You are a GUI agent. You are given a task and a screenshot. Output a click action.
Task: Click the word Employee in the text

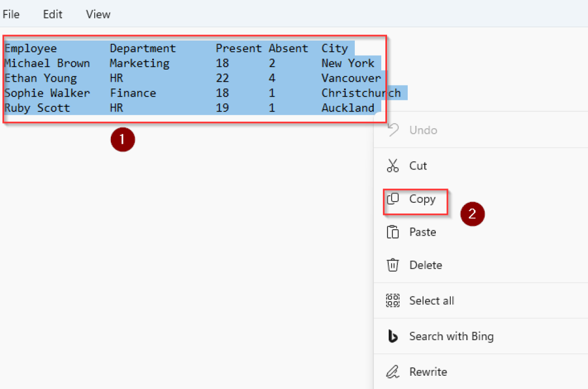(x=30, y=48)
